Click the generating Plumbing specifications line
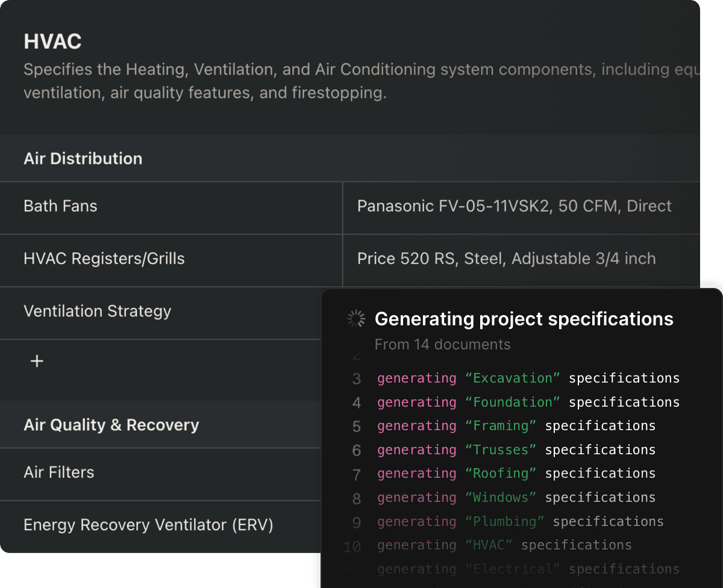 521,522
